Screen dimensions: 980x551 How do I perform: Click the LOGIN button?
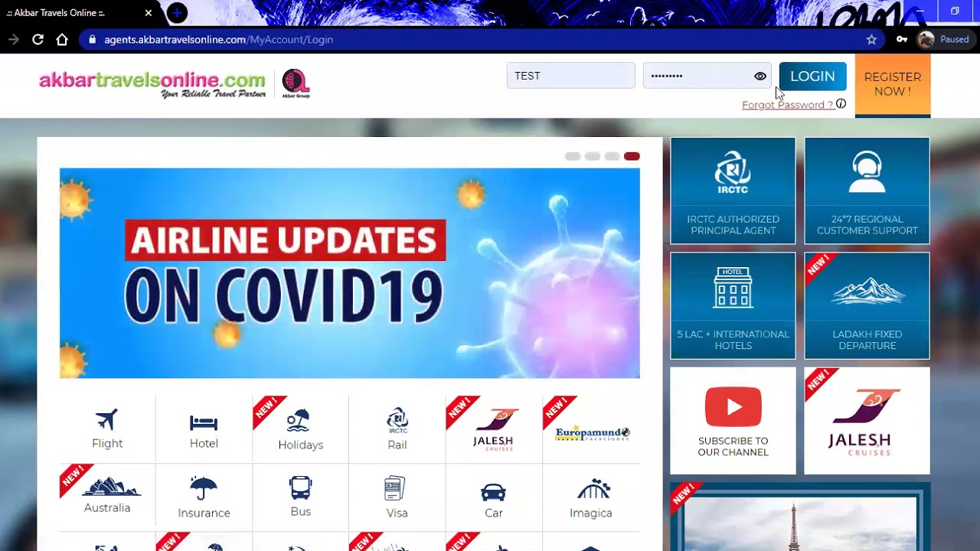(812, 76)
